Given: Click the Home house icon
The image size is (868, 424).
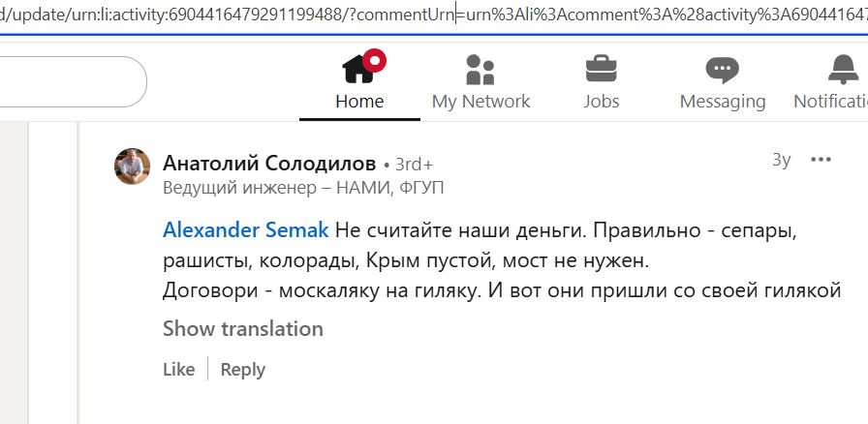Looking at the screenshot, I should point(358,70).
